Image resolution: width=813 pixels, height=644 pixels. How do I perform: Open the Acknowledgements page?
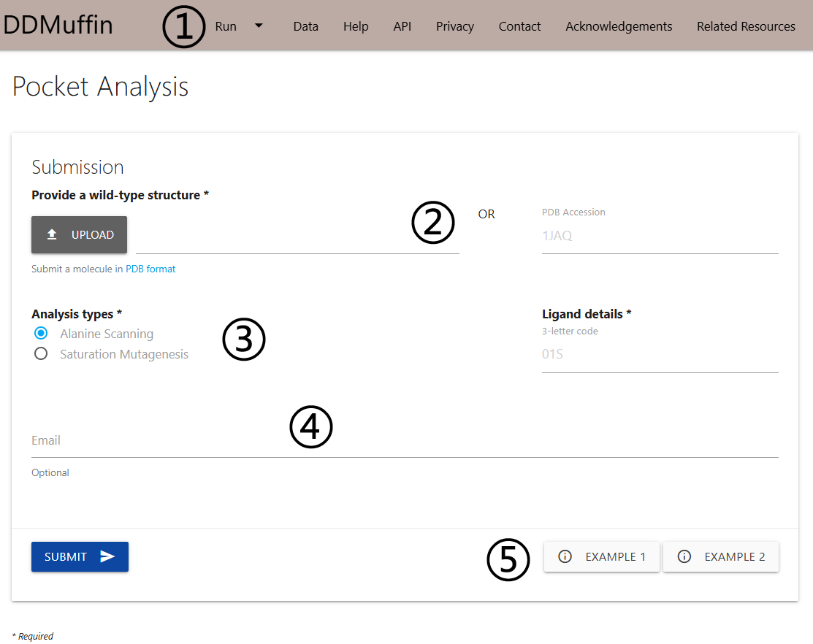(618, 26)
